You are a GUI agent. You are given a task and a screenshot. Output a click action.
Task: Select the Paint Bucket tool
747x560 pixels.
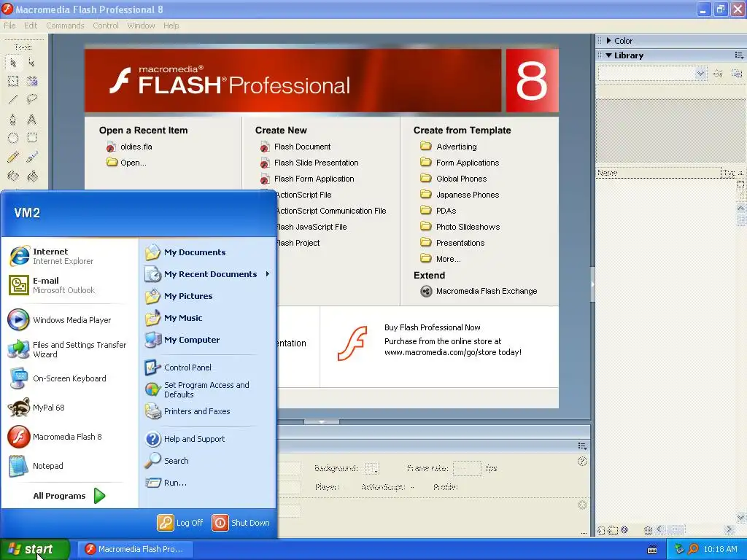(x=32, y=176)
